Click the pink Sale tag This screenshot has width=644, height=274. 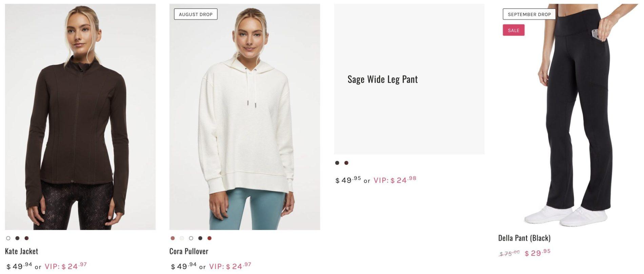click(x=514, y=30)
